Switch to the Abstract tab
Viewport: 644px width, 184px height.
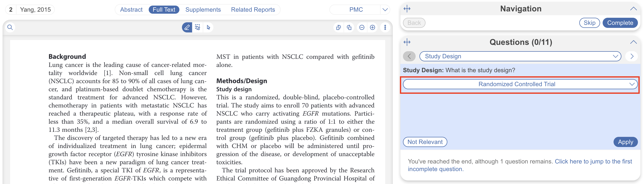[131, 10]
